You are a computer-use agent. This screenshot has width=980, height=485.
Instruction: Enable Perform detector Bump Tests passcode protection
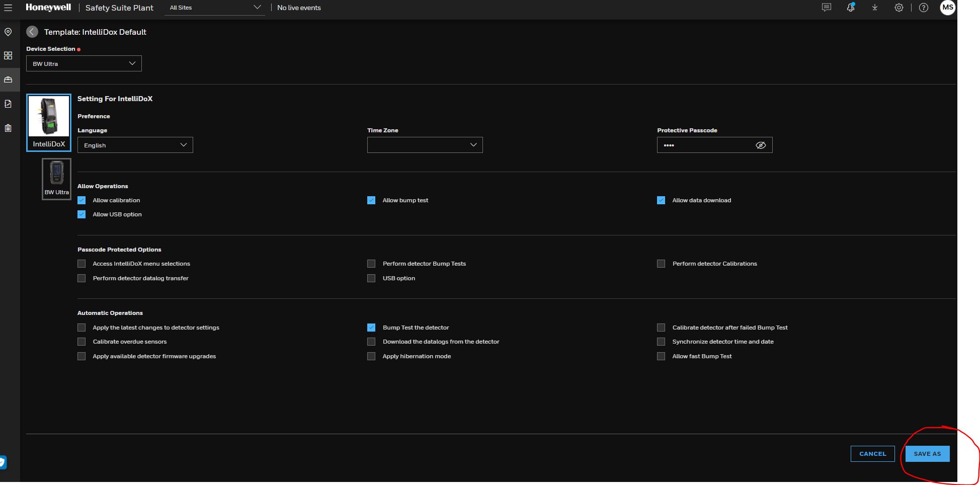(371, 263)
